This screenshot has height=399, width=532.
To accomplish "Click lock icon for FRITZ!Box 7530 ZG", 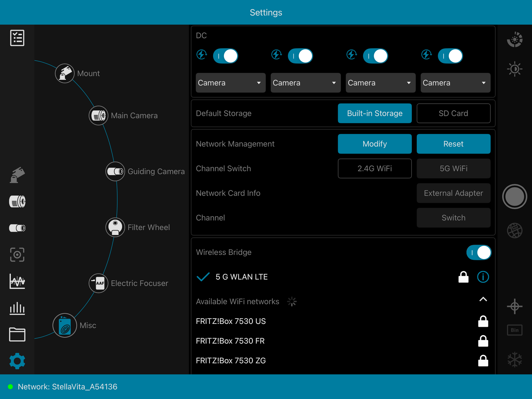I will pyautogui.click(x=483, y=361).
